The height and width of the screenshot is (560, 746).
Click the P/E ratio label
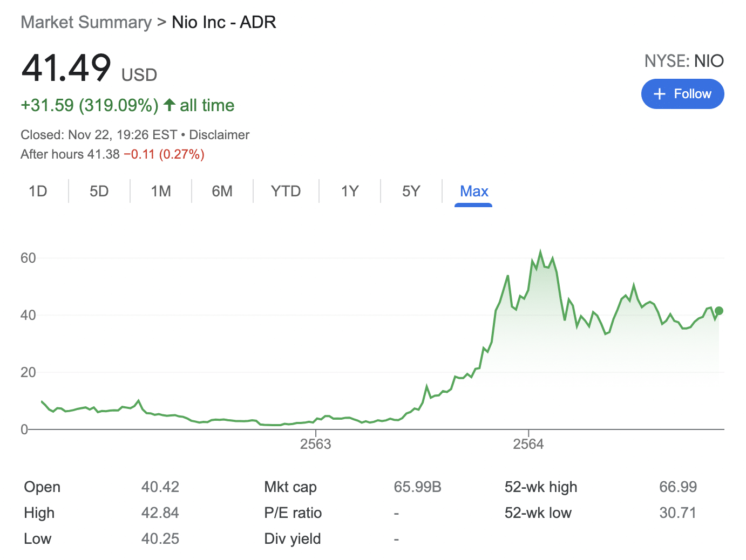click(x=293, y=513)
